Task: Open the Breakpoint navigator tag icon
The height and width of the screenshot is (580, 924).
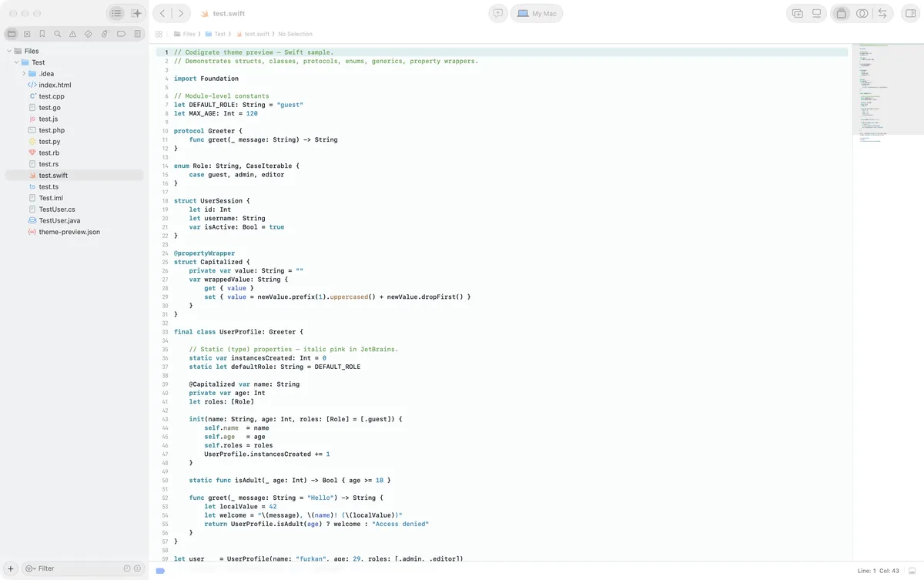Action: 122,34
